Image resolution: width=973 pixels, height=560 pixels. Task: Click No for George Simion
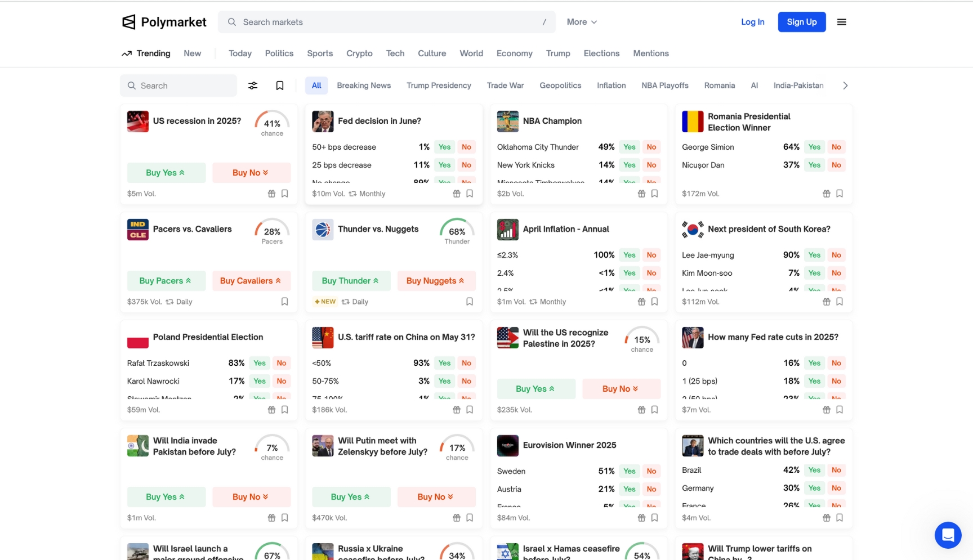pos(836,147)
